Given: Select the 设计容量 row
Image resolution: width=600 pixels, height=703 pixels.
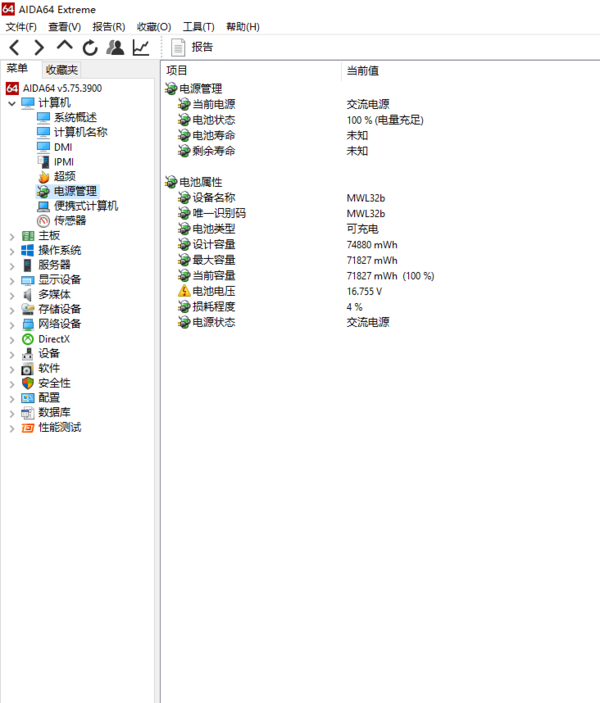Looking at the screenshot, I should tap(214, 245).
